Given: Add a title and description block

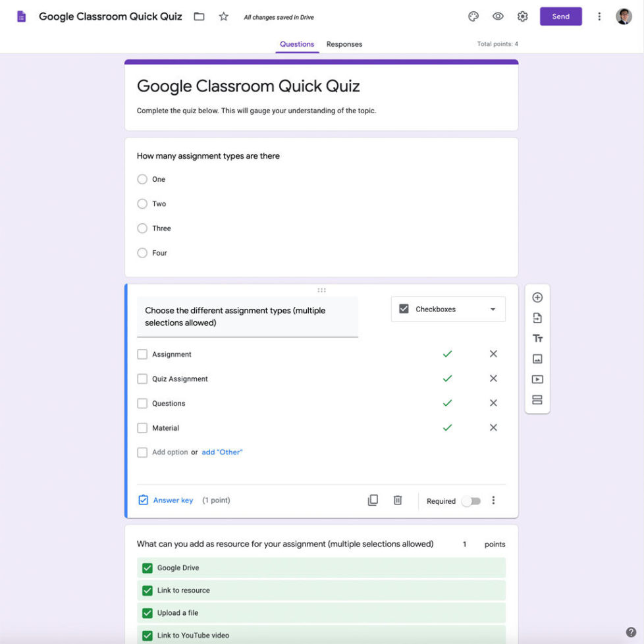Looking at the screenshot, I should point(537,338).
